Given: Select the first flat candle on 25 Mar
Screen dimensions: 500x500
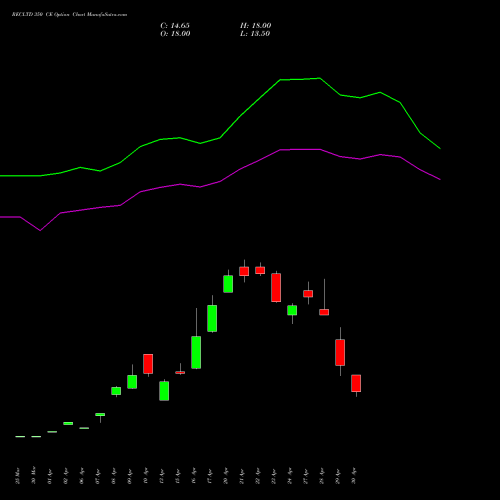Looking at the screenshot, I should click(20, 436).
